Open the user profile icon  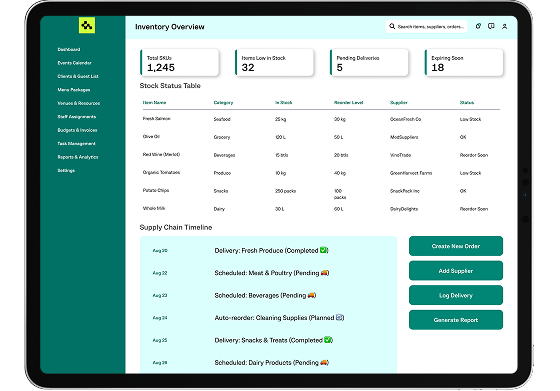click(x=505, y=26)
